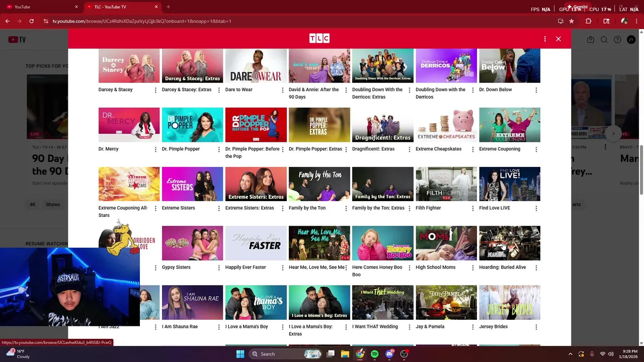644x362 pixels.
Task: Open David & Annie: After the 90 Days thumbnail
Action: pos(319,66)
